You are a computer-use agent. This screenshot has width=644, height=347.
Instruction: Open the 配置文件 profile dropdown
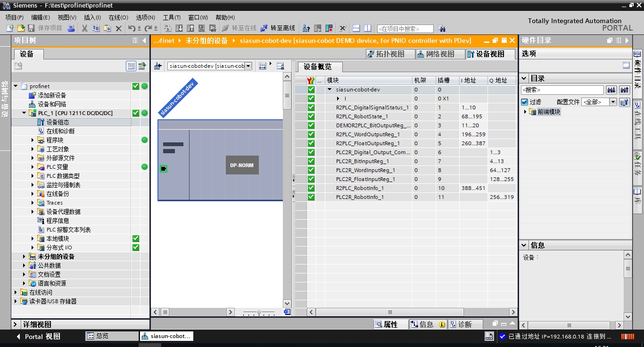coord(613,102)
